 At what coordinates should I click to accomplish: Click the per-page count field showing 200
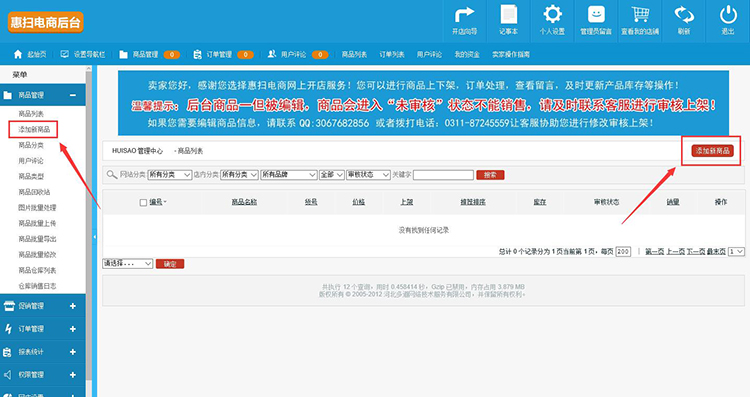tap(623, 252)
